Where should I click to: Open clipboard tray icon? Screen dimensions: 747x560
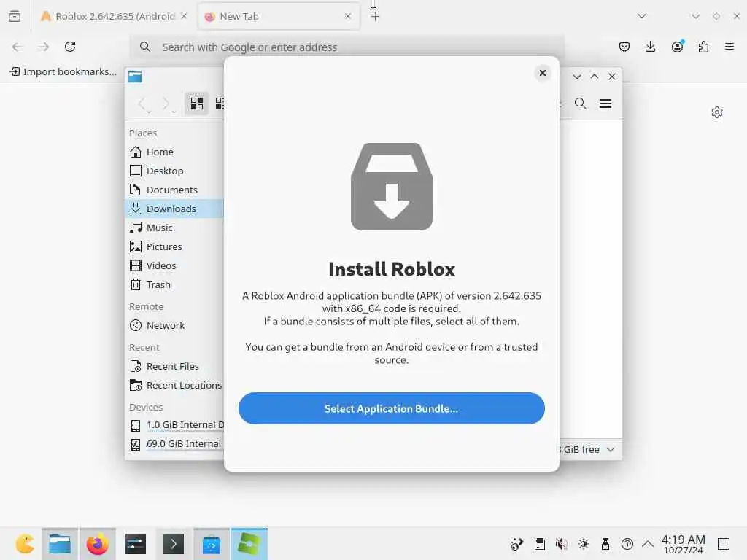pyautogui.click(x=539, y=544)
